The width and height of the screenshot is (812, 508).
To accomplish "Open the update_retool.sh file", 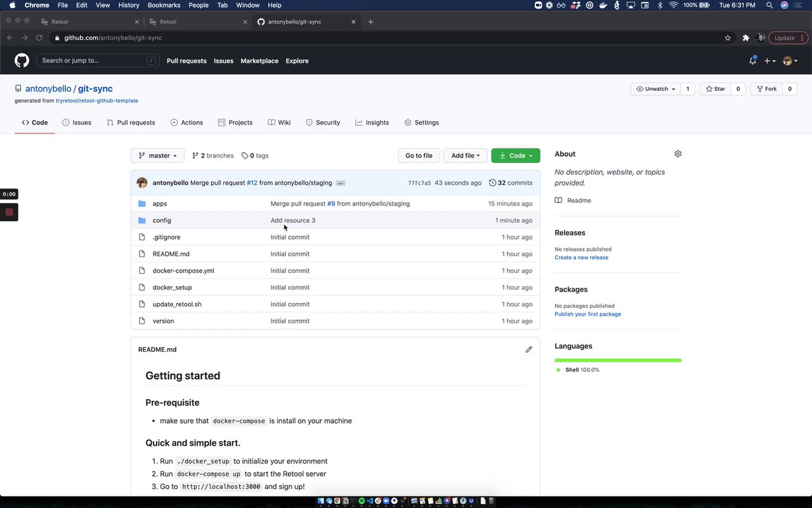I will pyautogui.click(x=177, y=304).
